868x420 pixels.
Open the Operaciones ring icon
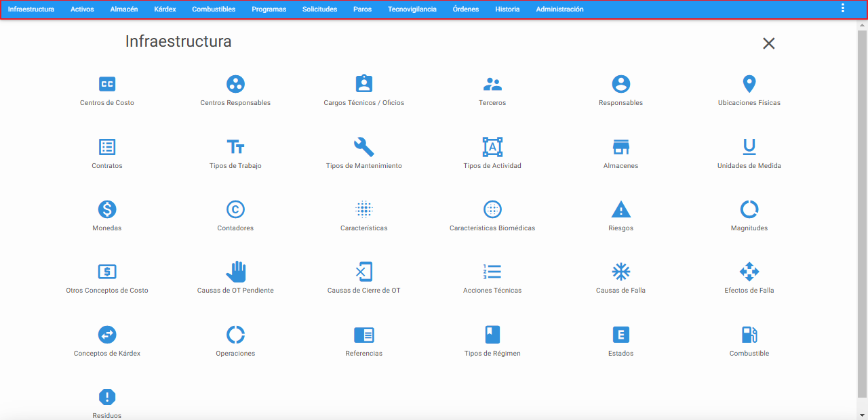coord(235,335)
